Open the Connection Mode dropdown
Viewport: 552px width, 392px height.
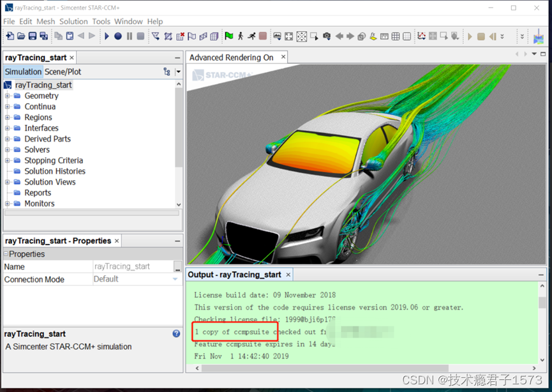pos(175,279)
